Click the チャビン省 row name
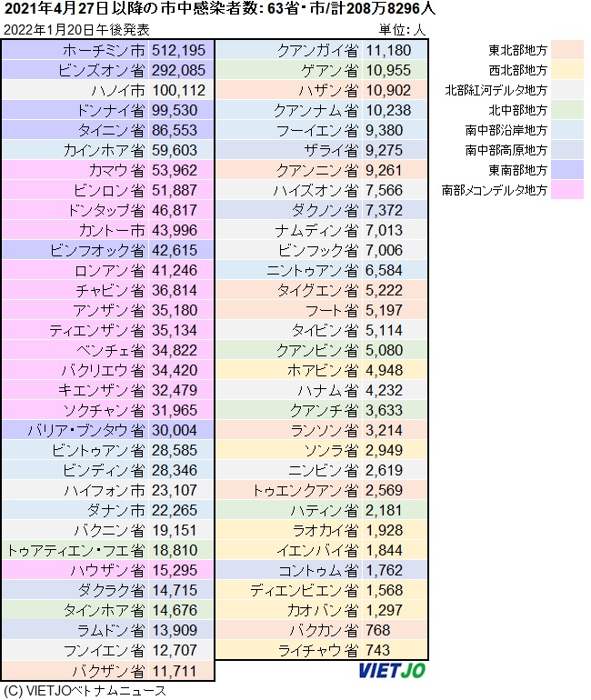The height and width of the screenshot is (700, 591). [x=110, y=290]
